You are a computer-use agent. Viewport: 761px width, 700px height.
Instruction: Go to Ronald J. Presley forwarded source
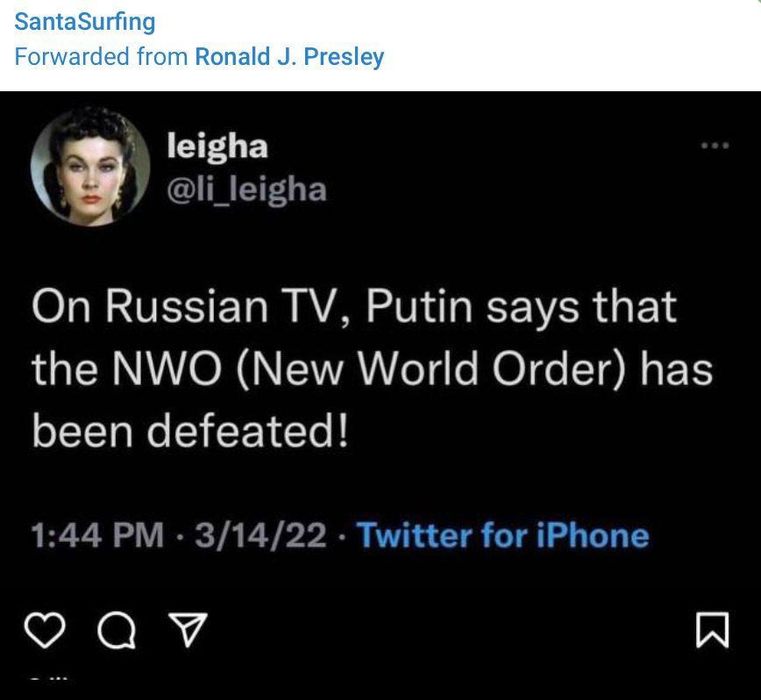[x=289, y=58]
